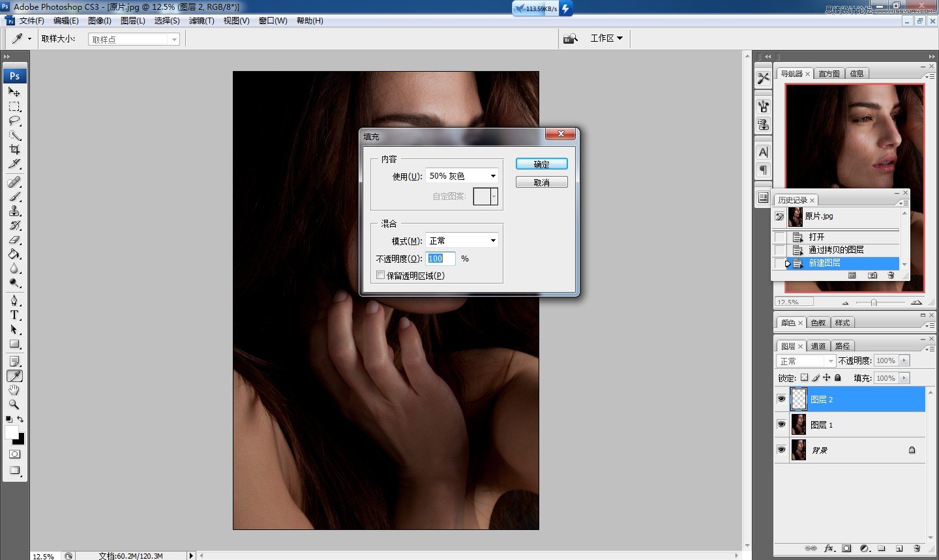Open the 模式 blending dropdown in Fill dialog

(462, 241)
